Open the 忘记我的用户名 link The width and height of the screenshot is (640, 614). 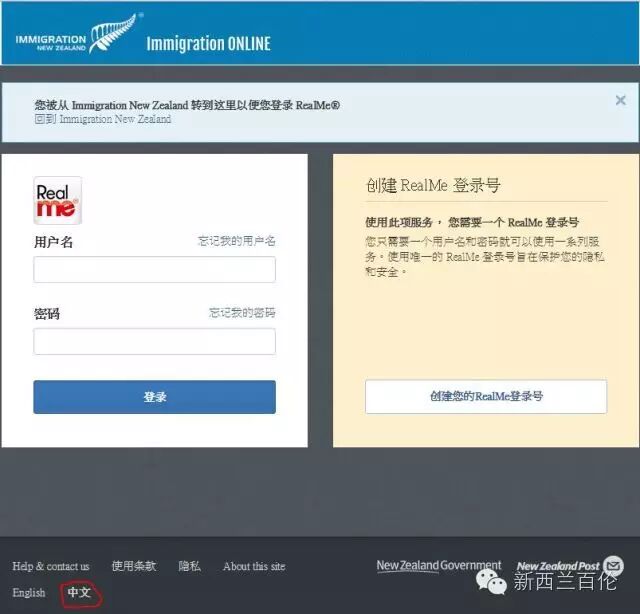click(237, 241)
